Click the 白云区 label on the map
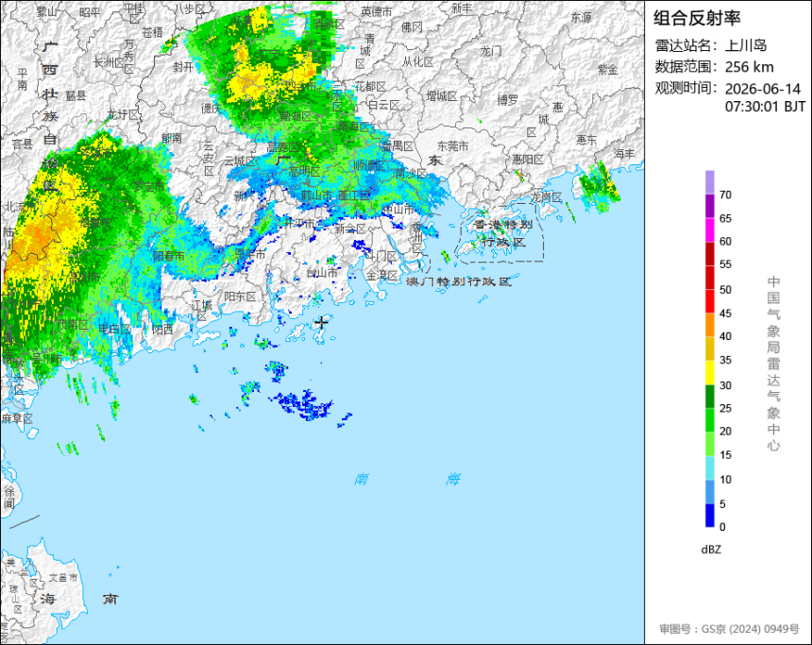Viewport: 812px width, 645px height. click(383, 105)
